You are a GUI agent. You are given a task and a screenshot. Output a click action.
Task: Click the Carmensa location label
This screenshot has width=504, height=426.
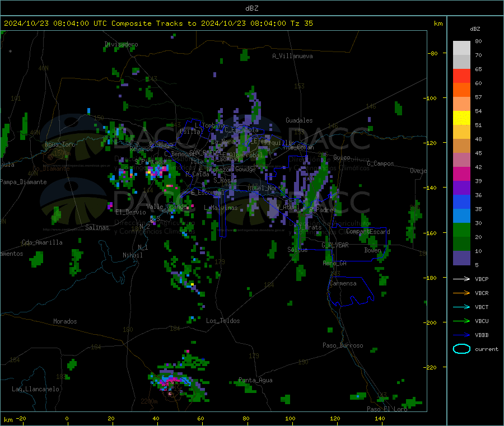(x=343, y=283)
